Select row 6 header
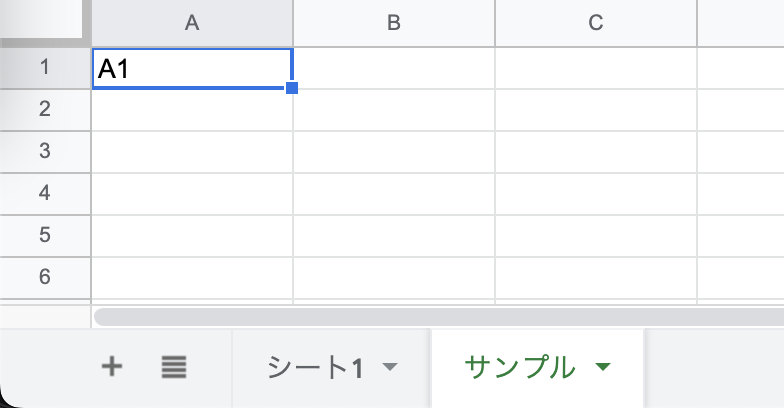This screenshot has height=408, width=784. coord(44,277)
